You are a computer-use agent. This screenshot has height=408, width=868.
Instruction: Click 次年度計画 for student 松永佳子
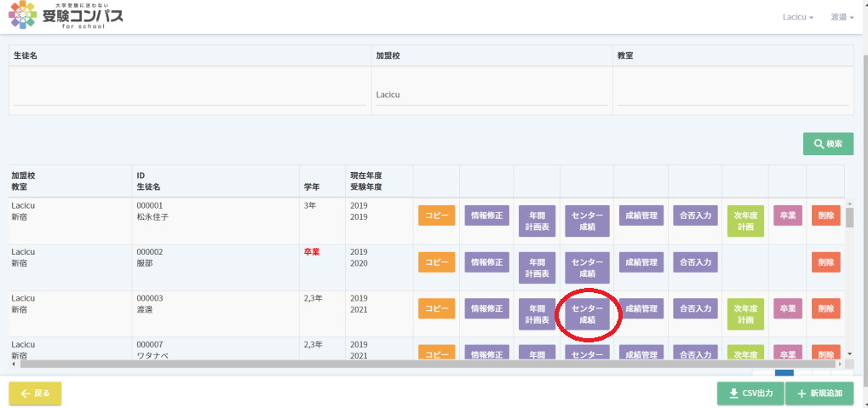pyautogui.click(x=745, y=221)
